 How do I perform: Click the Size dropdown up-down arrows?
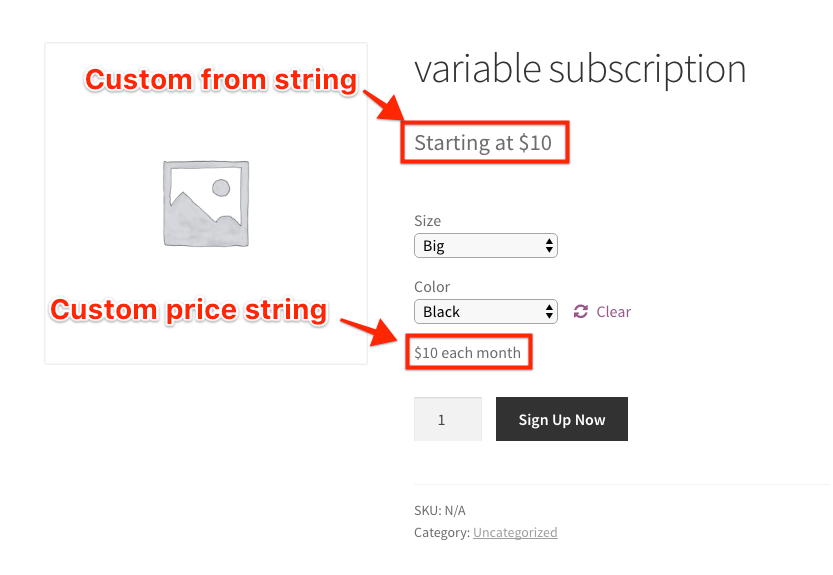click(549, 246)
